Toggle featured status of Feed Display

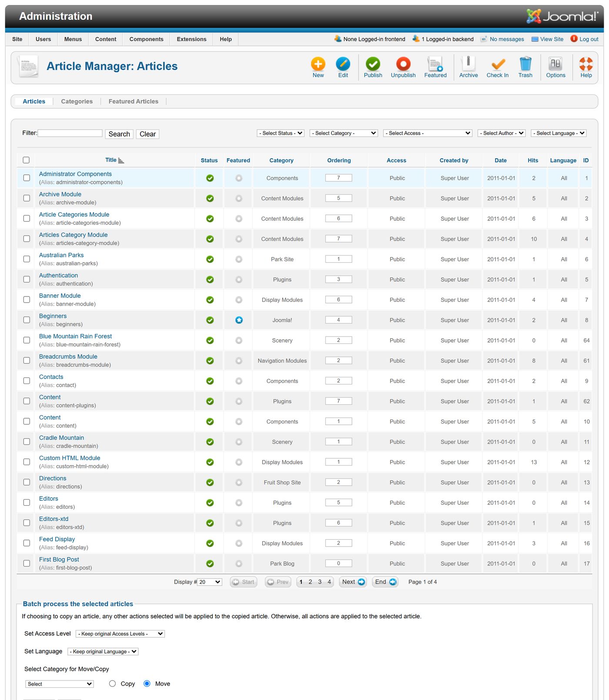pos(239,543)
